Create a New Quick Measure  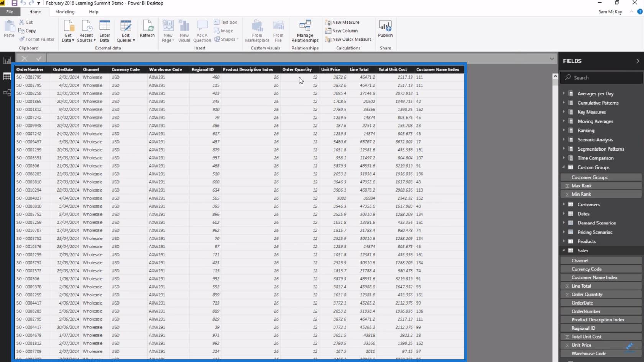tap(348, 39)
